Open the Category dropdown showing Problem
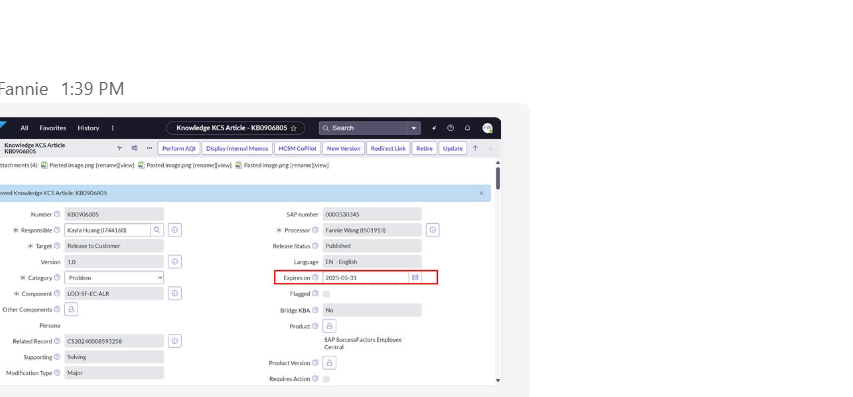Viewport: 853px width, 397px height. coord(114,277)
